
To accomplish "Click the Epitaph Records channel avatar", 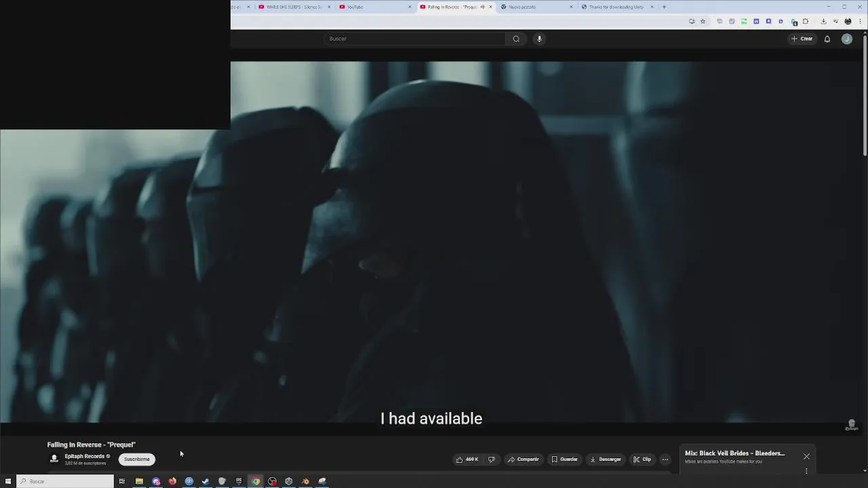I will pyautogui.click(x=54, y=459).
